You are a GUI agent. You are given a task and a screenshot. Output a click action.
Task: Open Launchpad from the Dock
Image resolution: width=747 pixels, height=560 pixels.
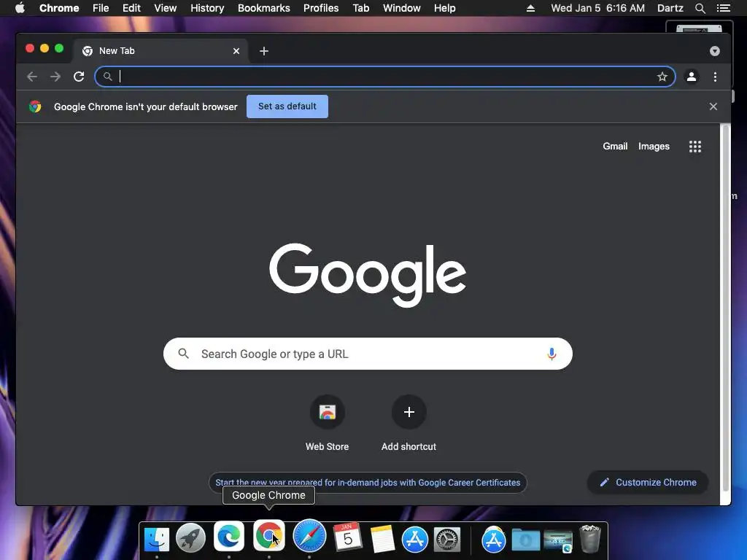(x=190, y=538)
